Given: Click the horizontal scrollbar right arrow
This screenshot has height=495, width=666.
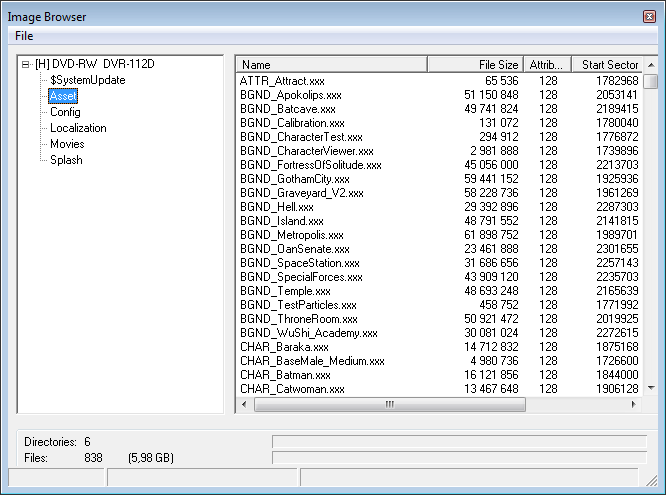Looking at the screenshot, I should (634, 404).
